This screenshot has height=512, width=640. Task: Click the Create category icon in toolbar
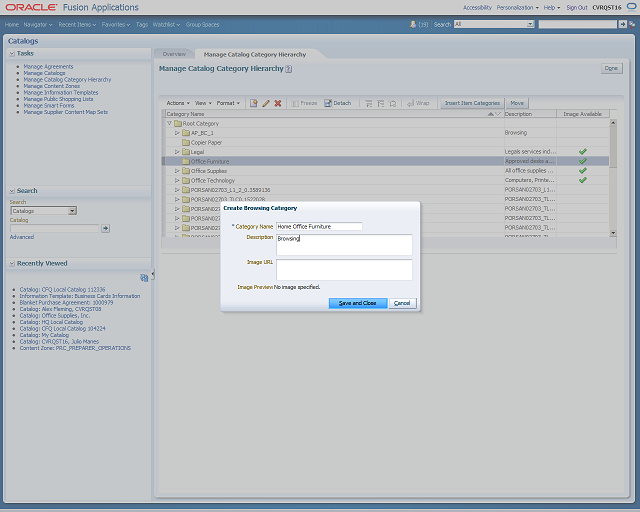[253, 103]
